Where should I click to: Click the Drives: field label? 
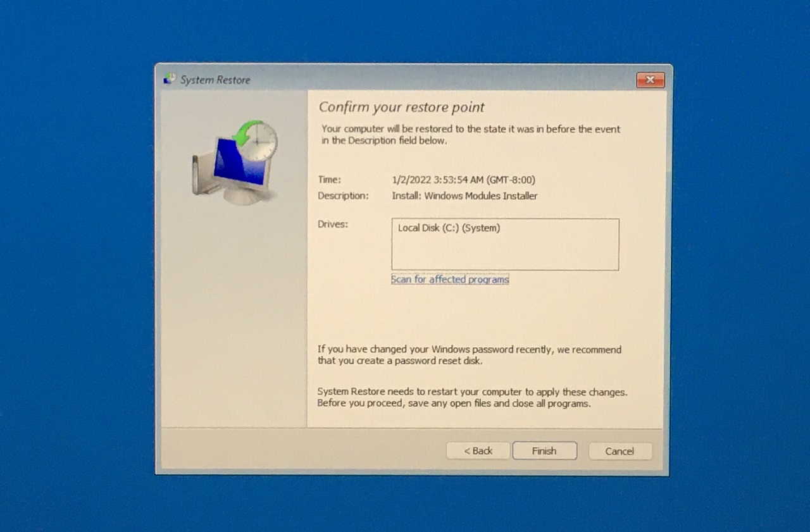click(333, 224)
